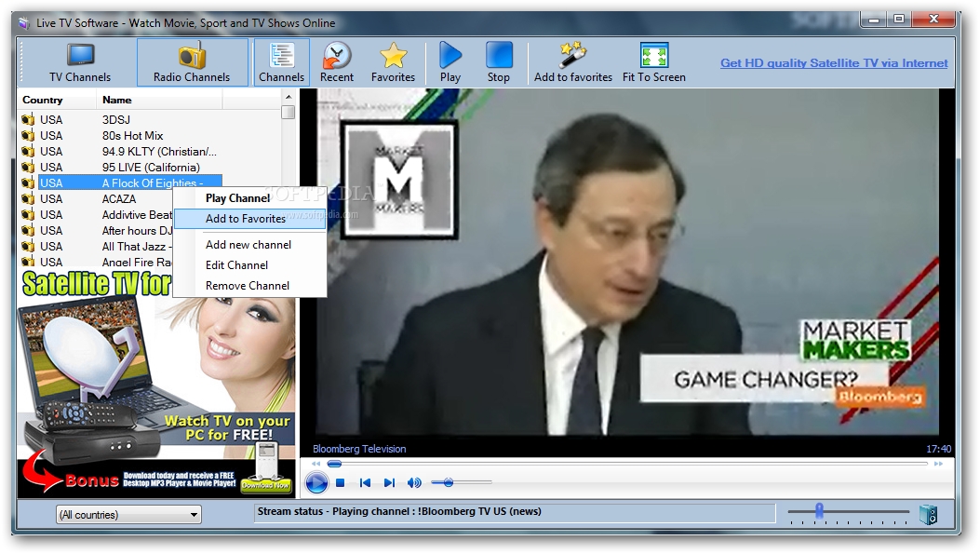The height and width of the screenshot is (554, 980).
Task: Click radio icon beside All That Jazz
Action: pos(28,247)
